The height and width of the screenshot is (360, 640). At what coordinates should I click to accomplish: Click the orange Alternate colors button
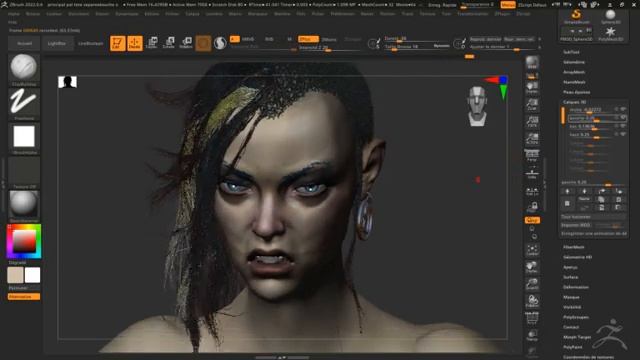24,297
